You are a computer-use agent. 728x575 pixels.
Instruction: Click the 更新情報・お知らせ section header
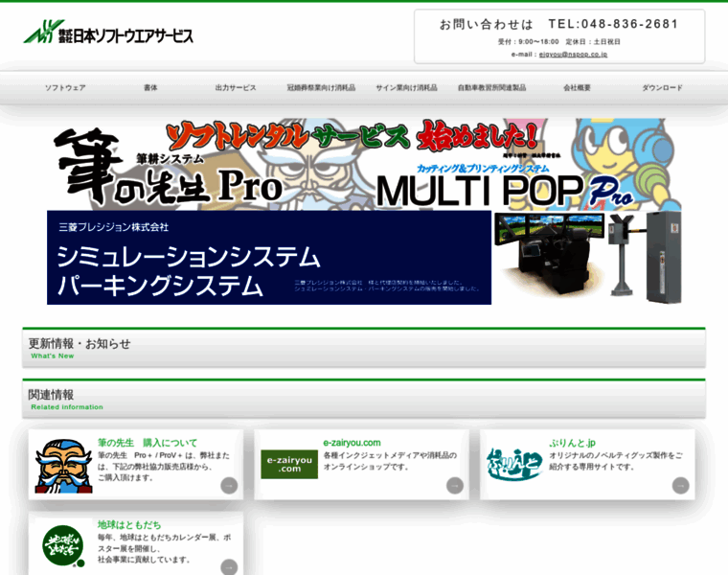coord(364,348)
